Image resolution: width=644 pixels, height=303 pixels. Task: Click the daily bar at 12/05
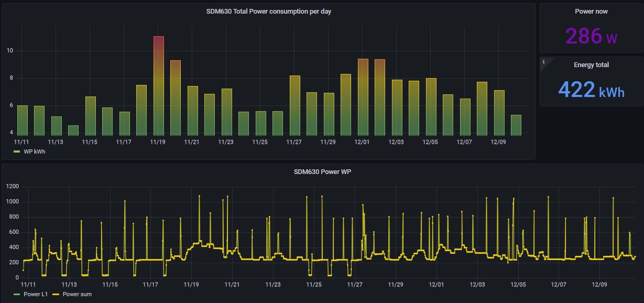tap(431, 106)
